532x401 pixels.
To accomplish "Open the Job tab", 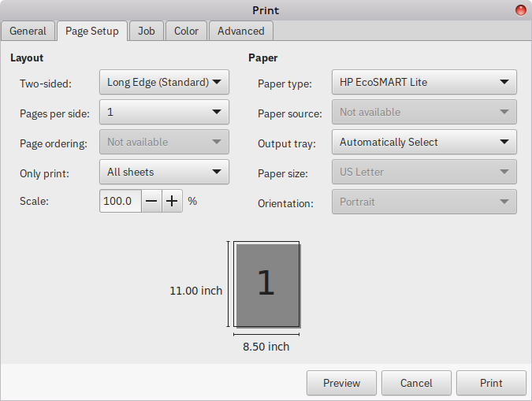I will click(x=147, y=31).
